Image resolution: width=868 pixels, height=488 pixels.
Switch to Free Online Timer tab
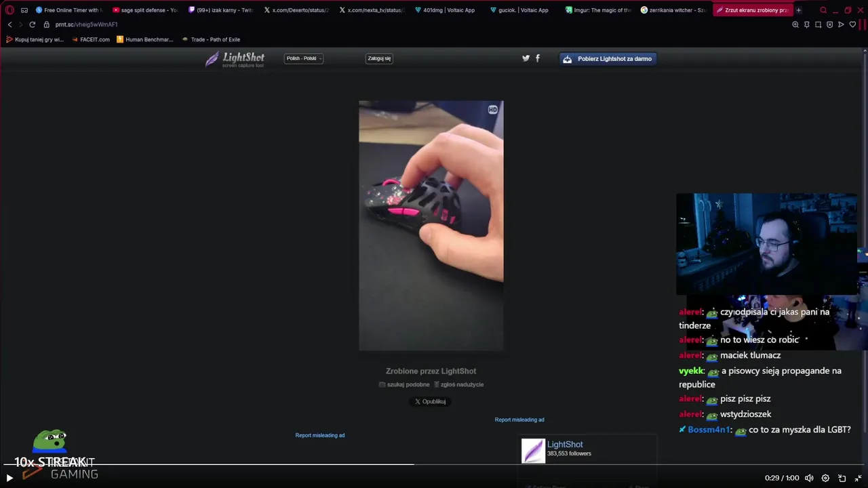click(x=68, y=10)
